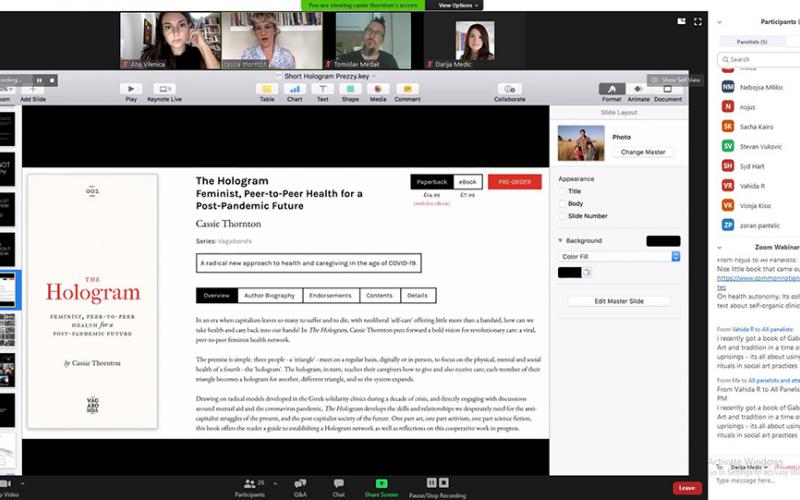
Task: Open the Format inspector
Action: (611, 89)
